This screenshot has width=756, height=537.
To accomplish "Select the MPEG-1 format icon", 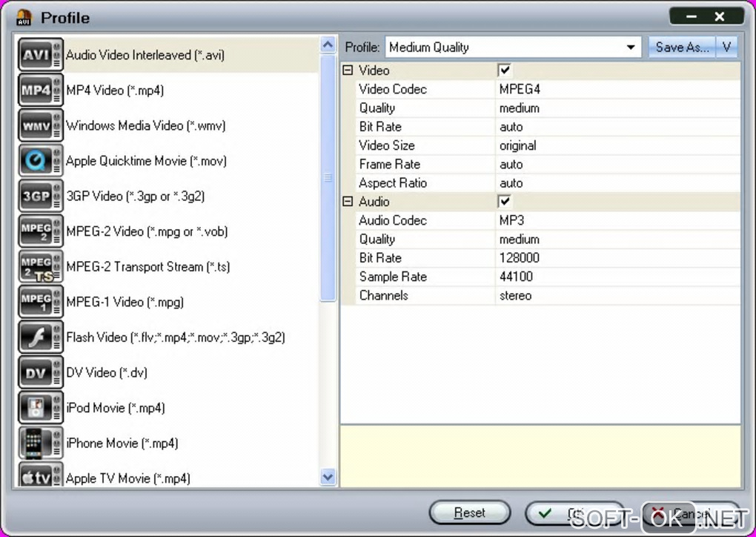I will coord(41,302).
